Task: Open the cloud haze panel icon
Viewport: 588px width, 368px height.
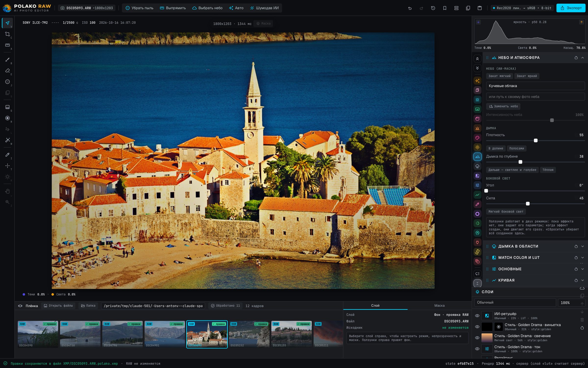Action: click(477, 166)
